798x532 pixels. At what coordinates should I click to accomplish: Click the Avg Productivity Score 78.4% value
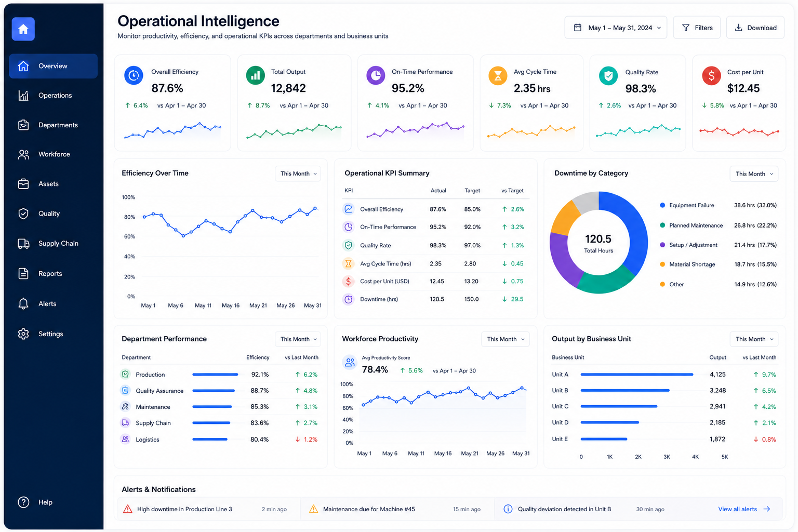pos(375,369)
